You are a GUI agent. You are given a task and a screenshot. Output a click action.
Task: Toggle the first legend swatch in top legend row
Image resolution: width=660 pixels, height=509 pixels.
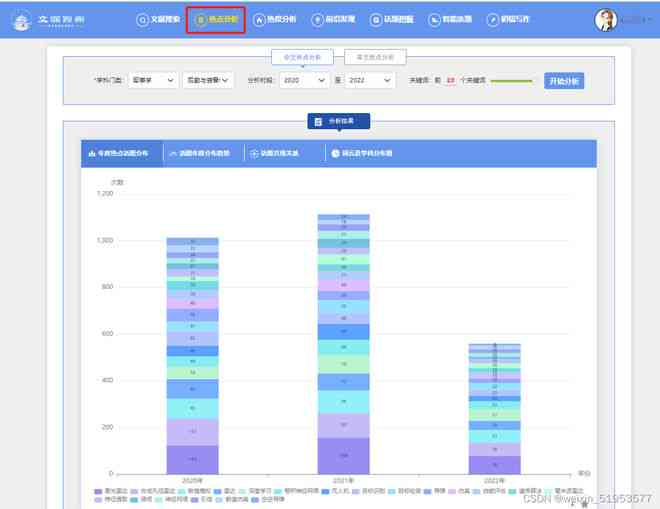click(98, 491)
